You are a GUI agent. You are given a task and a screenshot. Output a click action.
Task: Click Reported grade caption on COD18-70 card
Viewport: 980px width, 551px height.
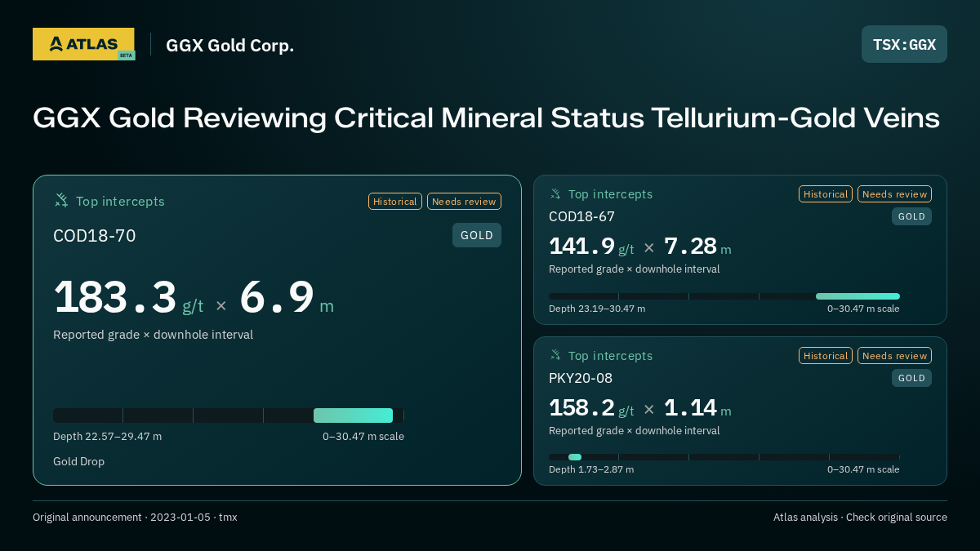[x=154, y=335]
